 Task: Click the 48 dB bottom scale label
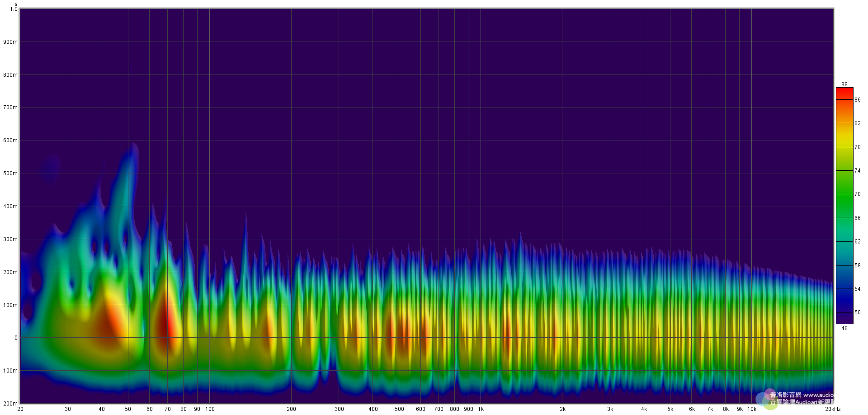[x=844, y=328]
